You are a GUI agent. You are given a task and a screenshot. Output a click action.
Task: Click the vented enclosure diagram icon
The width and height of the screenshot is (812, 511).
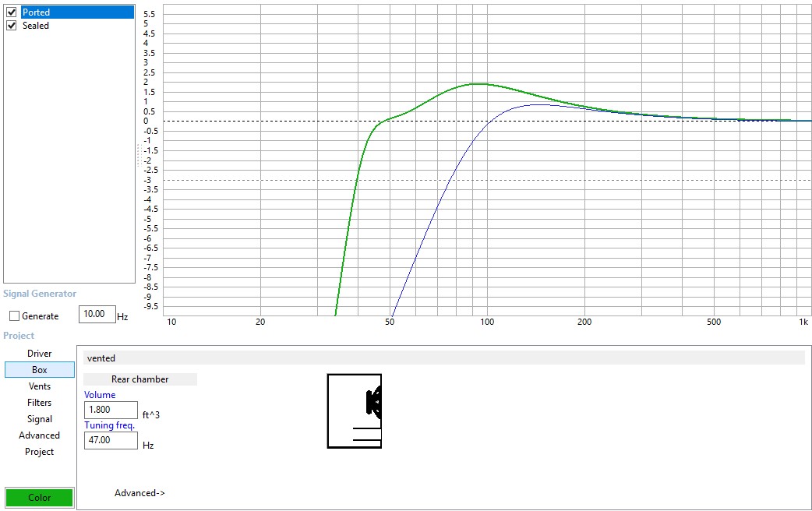(355, 411)
